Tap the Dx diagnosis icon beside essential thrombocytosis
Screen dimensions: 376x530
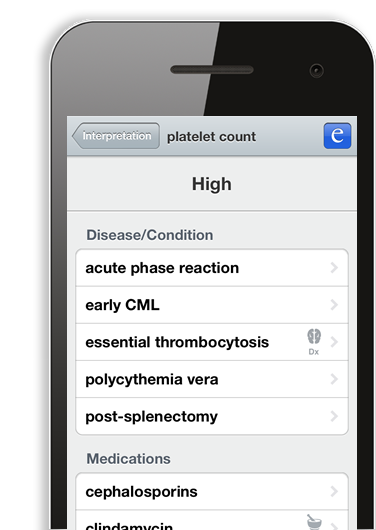coord(314,342)
